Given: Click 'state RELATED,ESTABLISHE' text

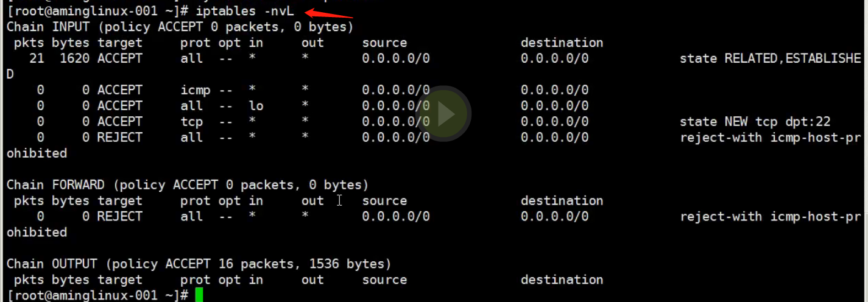Looking at the screenshot, I should point(771,58).
